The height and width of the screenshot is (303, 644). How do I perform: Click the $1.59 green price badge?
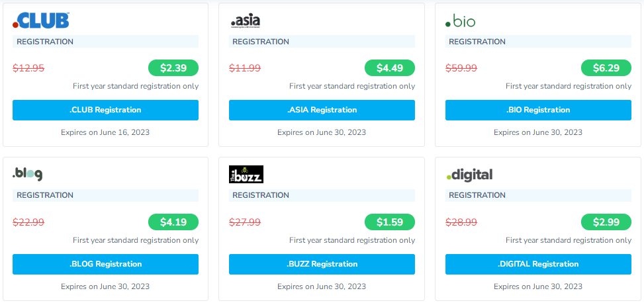point(390,222)
